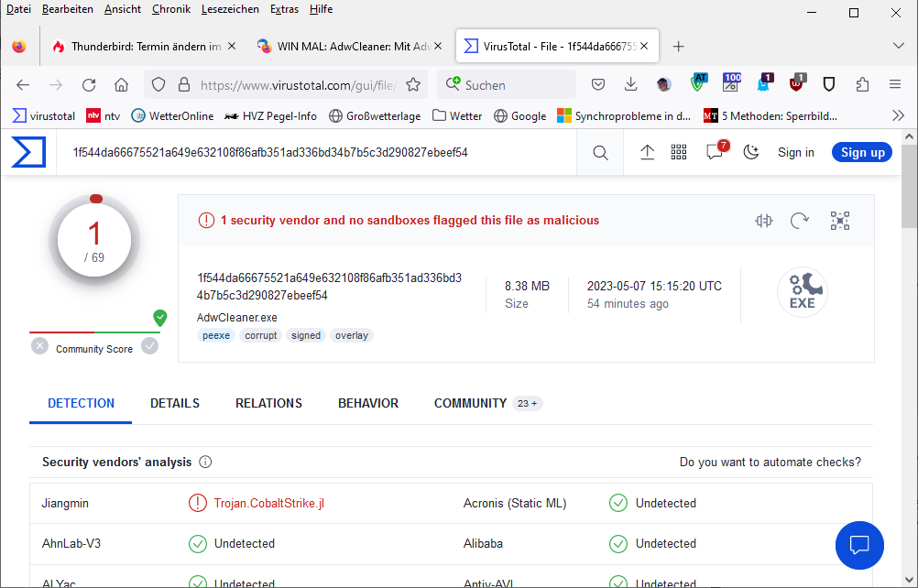The width and height of the screenshot is (918, 588).
Task: Click Do you want to automate checks link
Action: [770, 463]
